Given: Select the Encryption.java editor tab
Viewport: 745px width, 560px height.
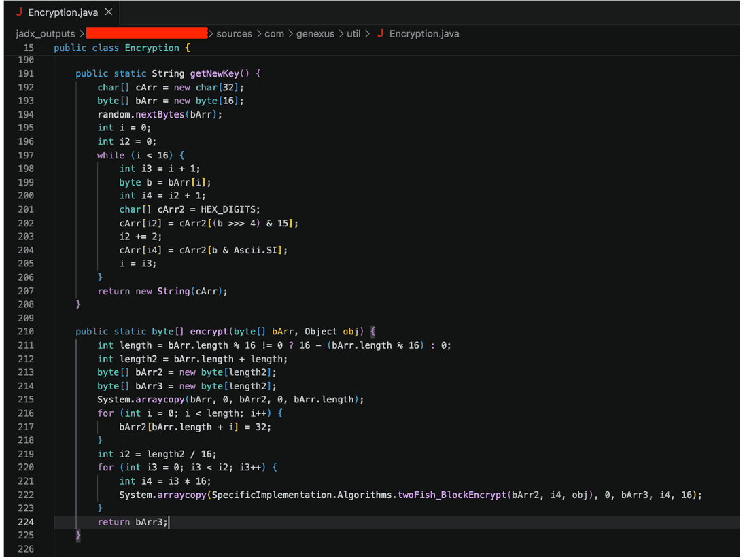Looking at the screenshot, I should [63, 12].
